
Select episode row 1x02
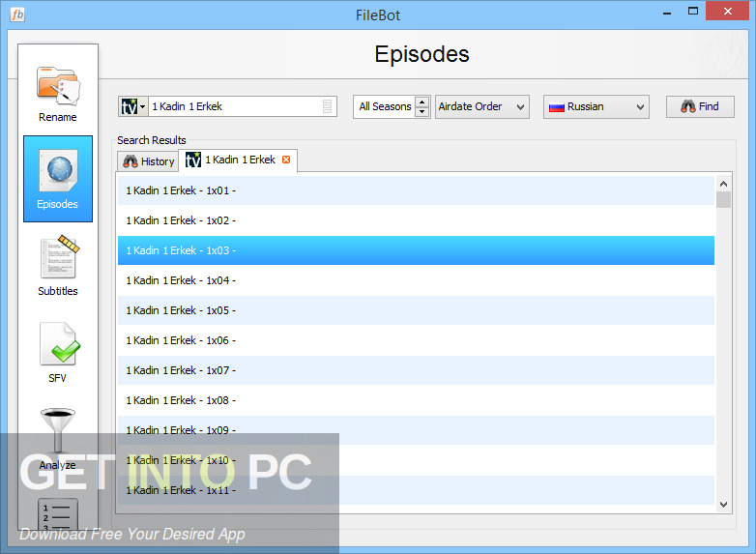[416, 220]
